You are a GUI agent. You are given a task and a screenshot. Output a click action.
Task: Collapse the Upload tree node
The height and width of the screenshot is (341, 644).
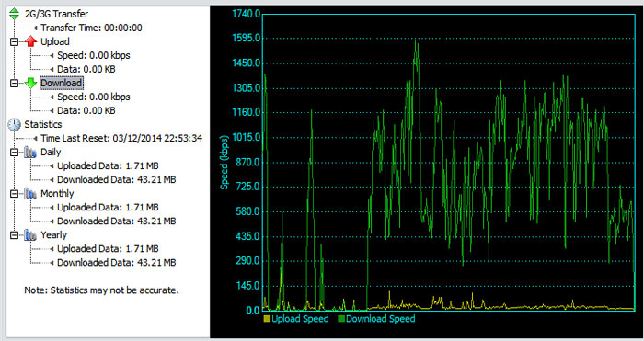tap(15, 41)
